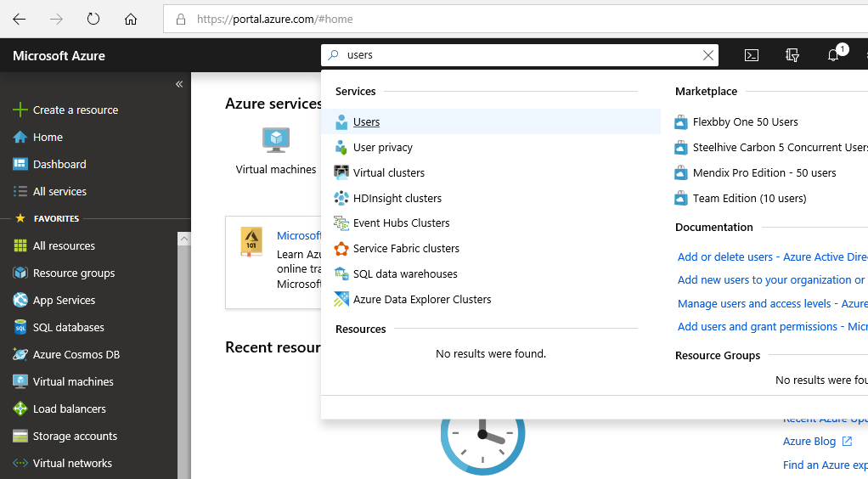The image size is (868, 479).
Task: Open Mendix Pro Edition - 50 users
Action: tap(764, 172)
